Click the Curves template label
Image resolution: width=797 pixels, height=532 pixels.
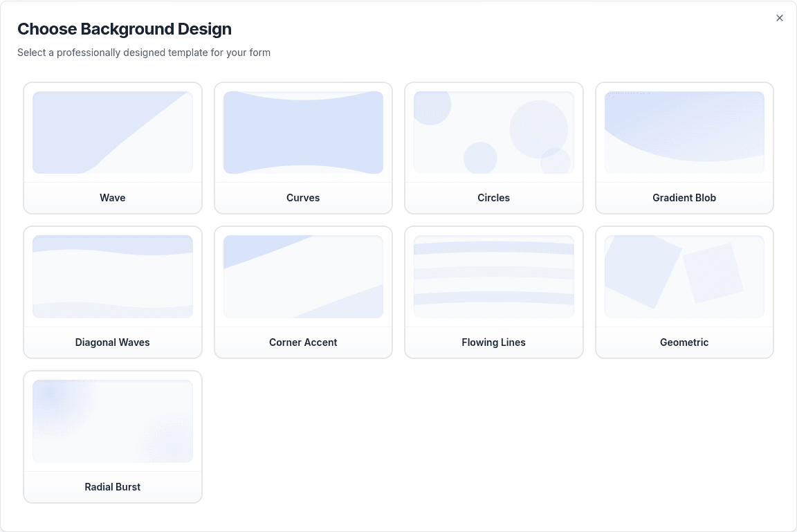[x=303, y=197]
